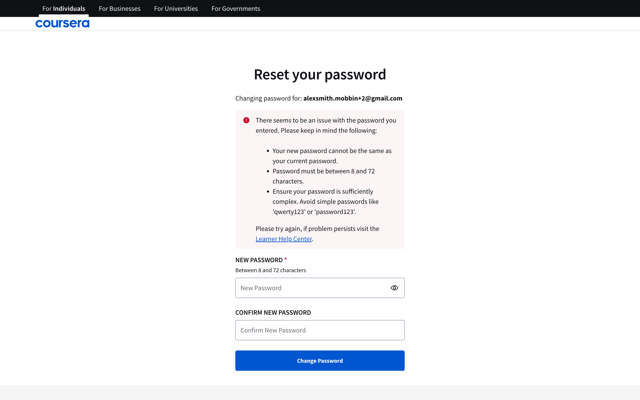
Task: Click bullet about avoiding simple passwords
Action: click(x=325, y=202)
